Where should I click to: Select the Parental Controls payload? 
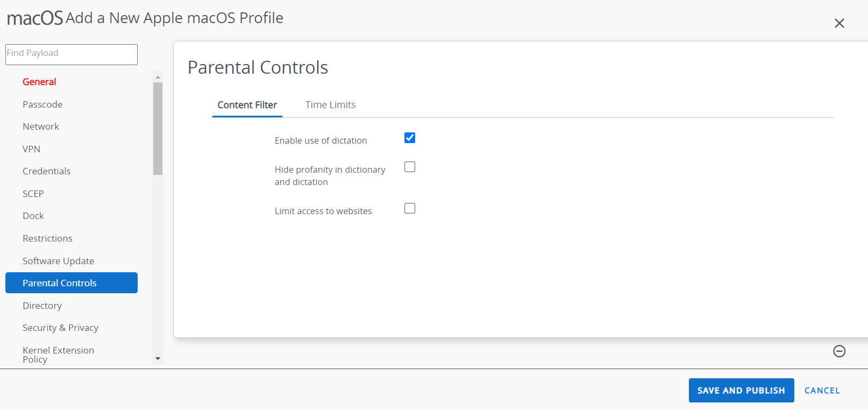72,283
